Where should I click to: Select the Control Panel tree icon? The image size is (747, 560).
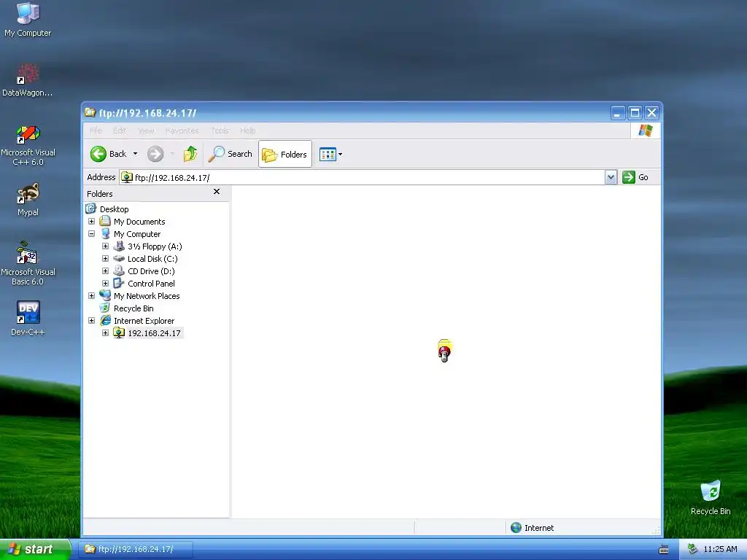pos(119,284)
